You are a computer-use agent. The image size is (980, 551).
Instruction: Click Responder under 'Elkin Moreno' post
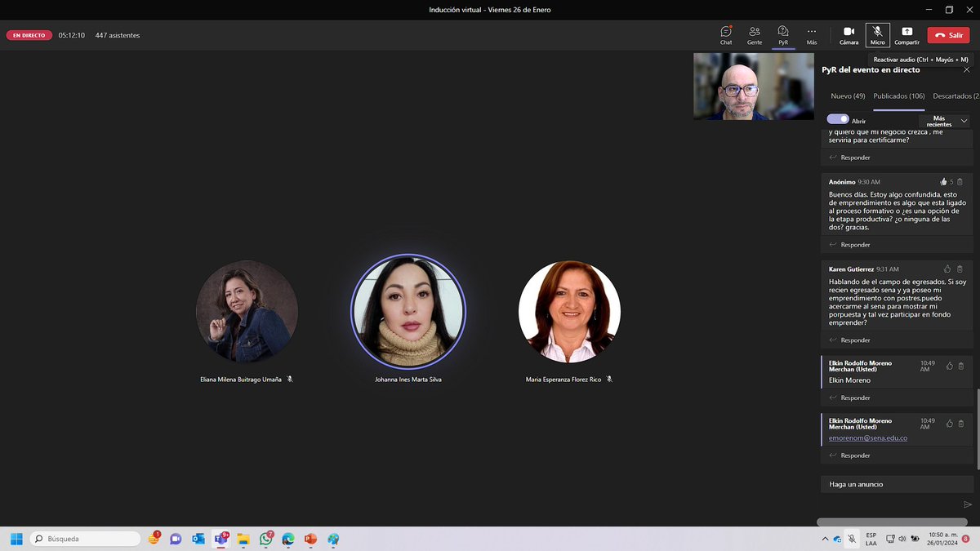849,398
